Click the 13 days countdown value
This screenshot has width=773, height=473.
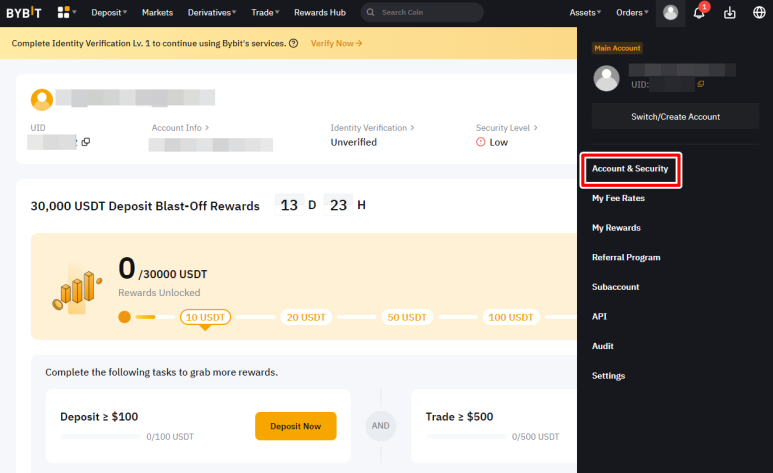point(289,205)
